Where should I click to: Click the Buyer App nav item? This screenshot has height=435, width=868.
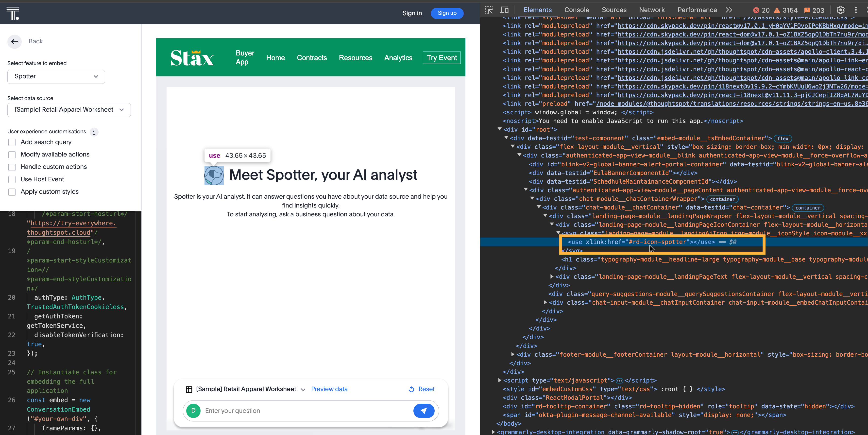point(245,58)
